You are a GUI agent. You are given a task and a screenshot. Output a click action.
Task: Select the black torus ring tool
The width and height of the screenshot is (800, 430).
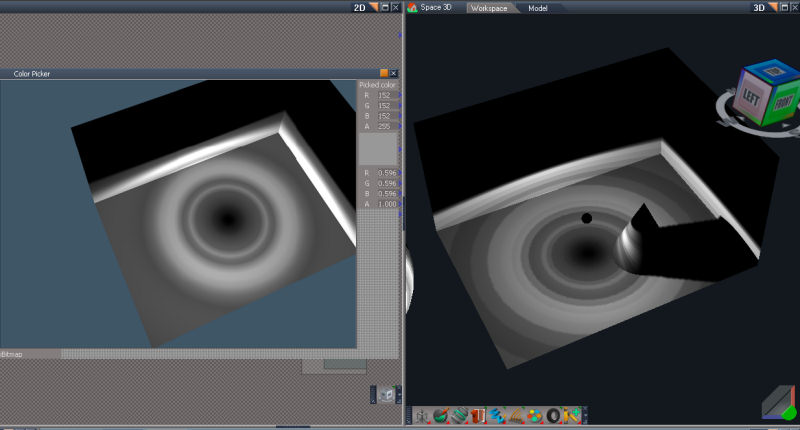(553, 416)
